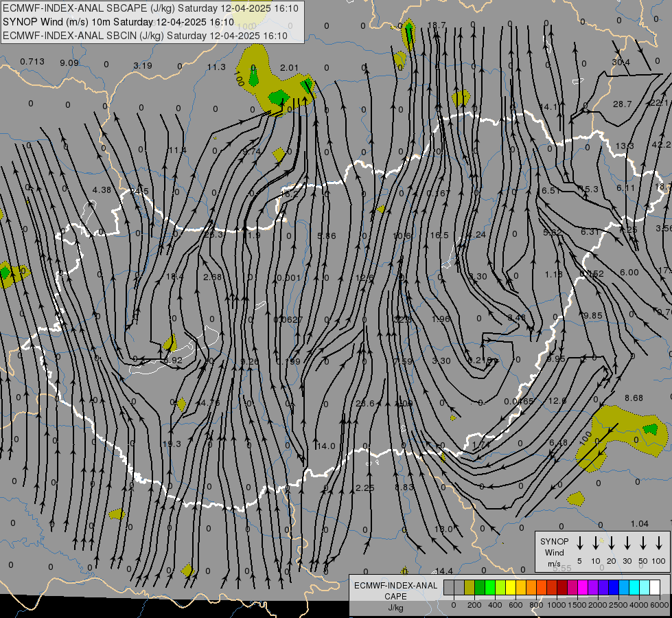
Task: Click the 'SYNOP Wind m/s' legend label
Action: point(554,552)
